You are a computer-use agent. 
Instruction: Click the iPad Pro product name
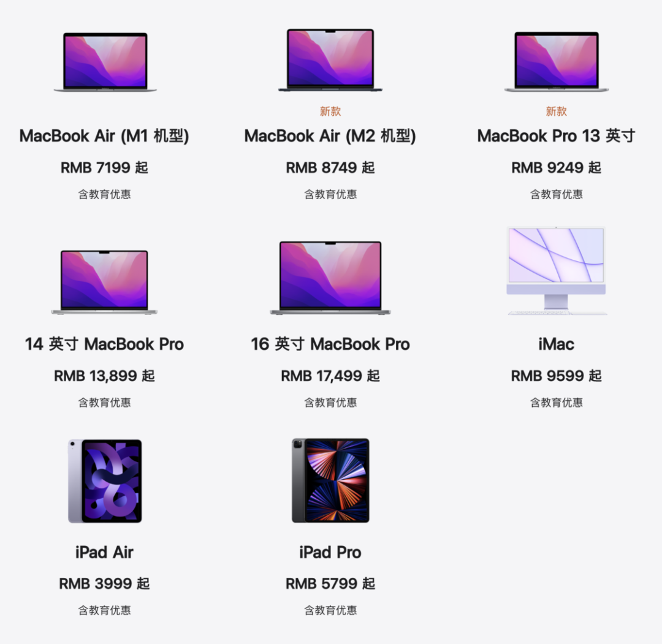point(330,553)
